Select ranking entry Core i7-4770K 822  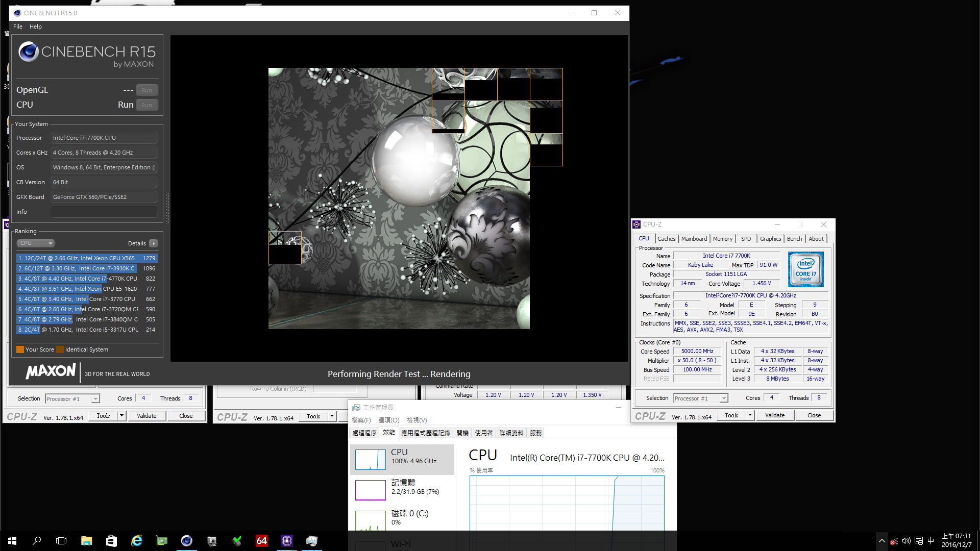click(x=87, y=279)
